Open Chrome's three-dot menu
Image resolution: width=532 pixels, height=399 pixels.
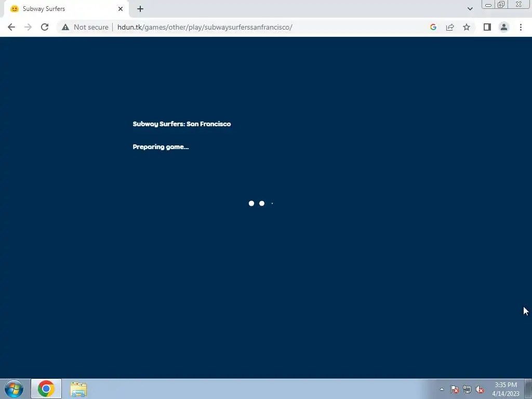[x=521, y=27]
